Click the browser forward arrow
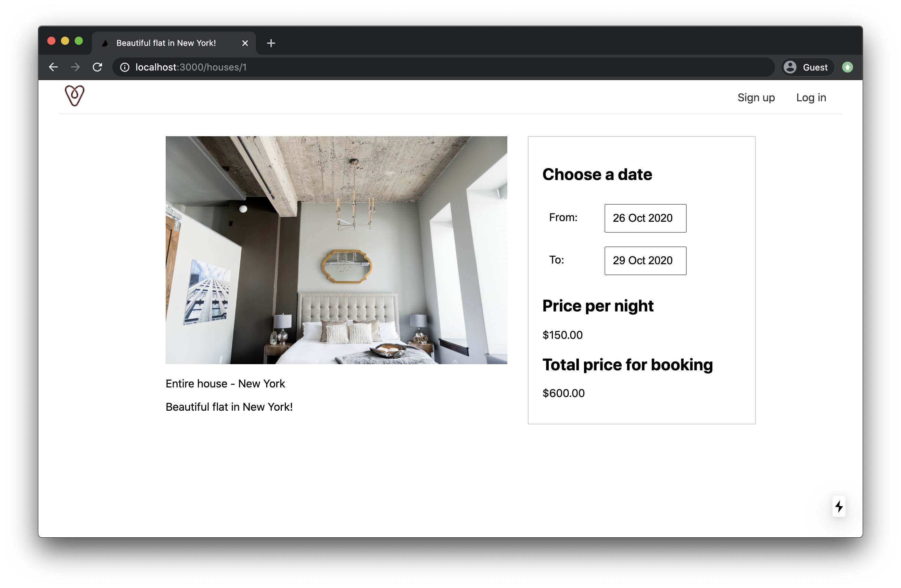Screen dimensions: 901x588 click(x=75, y=67)
